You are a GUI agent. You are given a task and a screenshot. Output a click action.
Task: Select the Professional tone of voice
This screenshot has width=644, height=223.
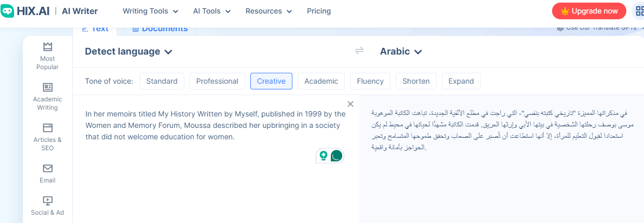(x=217, y=81)
